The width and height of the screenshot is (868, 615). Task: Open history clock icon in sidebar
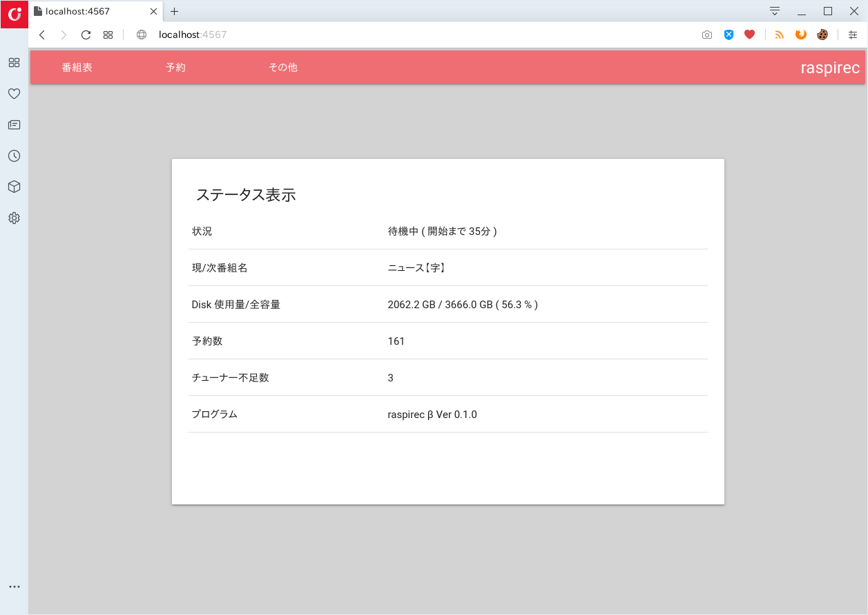[x=14, y=155]
